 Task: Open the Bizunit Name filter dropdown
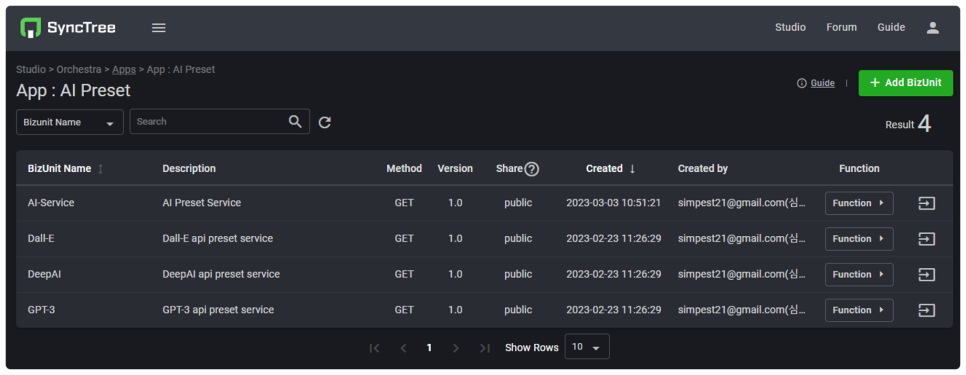[70, 123]
